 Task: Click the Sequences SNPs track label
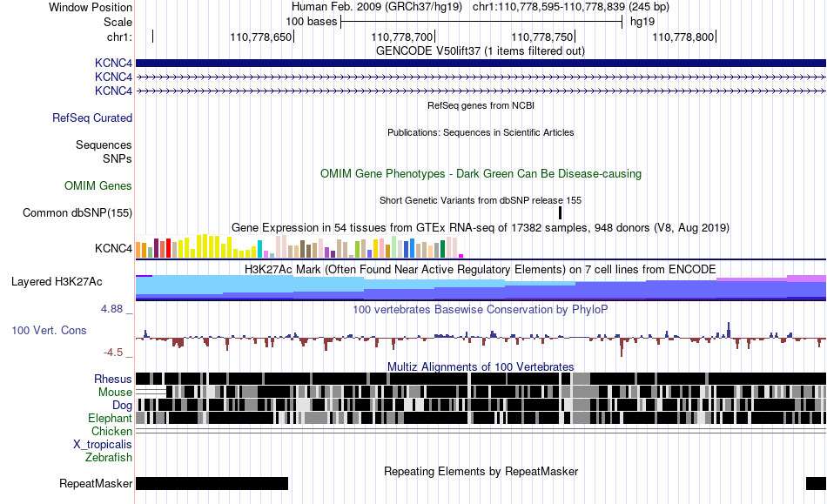104,151
